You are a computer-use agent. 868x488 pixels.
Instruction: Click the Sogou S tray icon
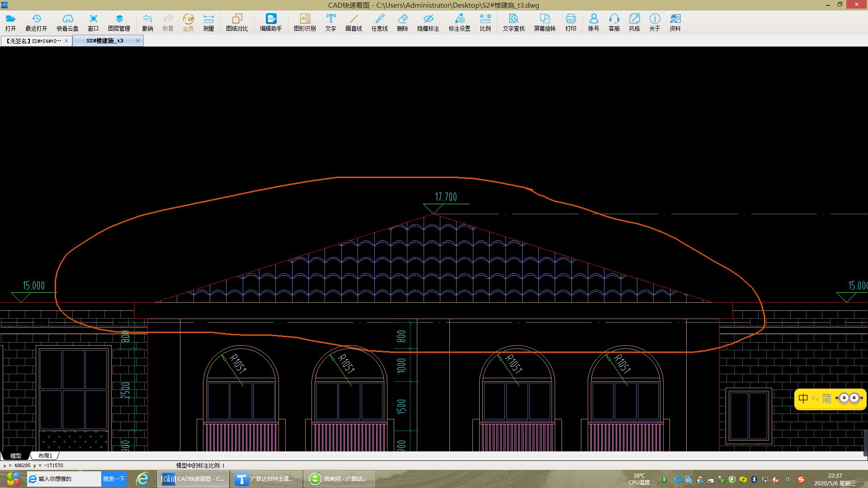click(x=801, y=479)
